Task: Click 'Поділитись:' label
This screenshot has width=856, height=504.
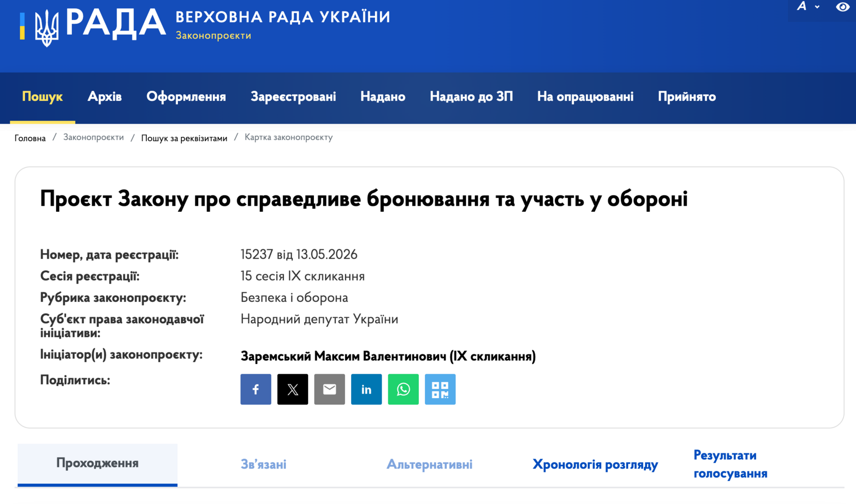Action: point(75,380)
